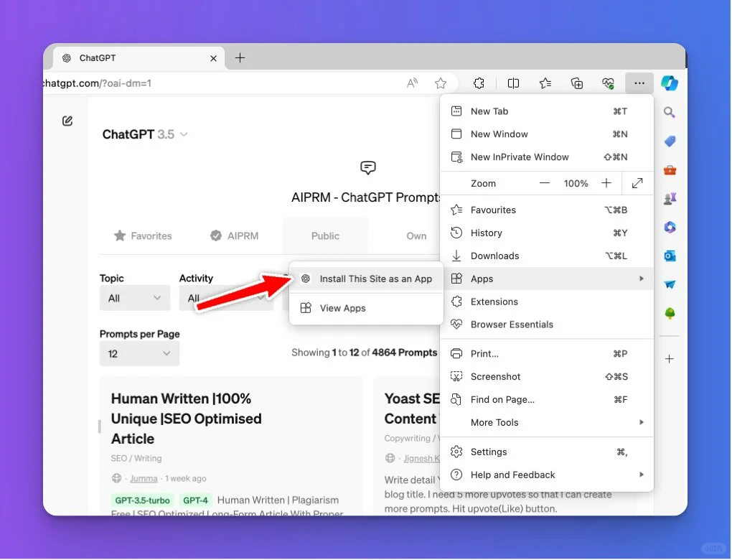Viewport: 732px width, 560px height.
Task: Open the sidebar Microsoft 365 icon
Action: click(x=670, y=228)
